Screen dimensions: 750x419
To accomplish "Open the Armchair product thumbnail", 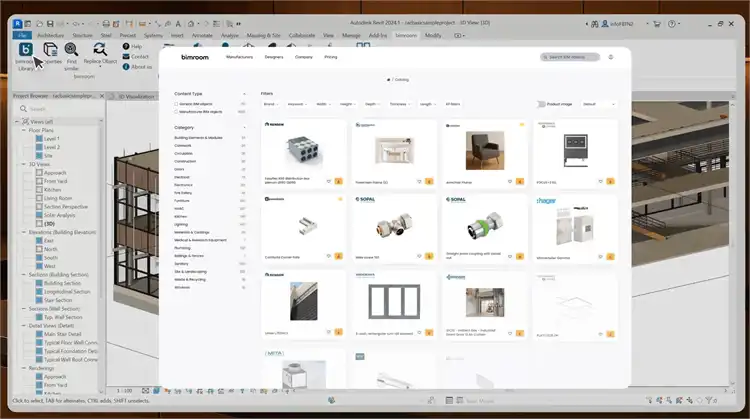I will 485,151.
